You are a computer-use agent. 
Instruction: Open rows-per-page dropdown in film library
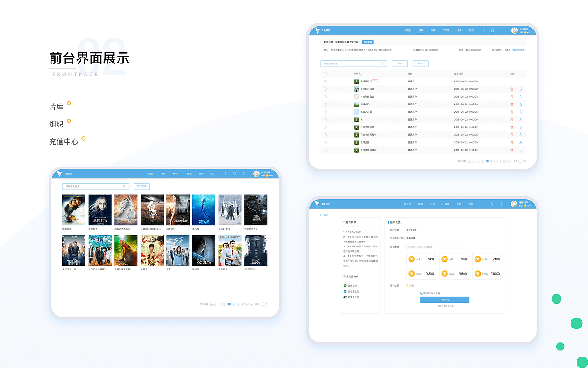click(212, 304)
